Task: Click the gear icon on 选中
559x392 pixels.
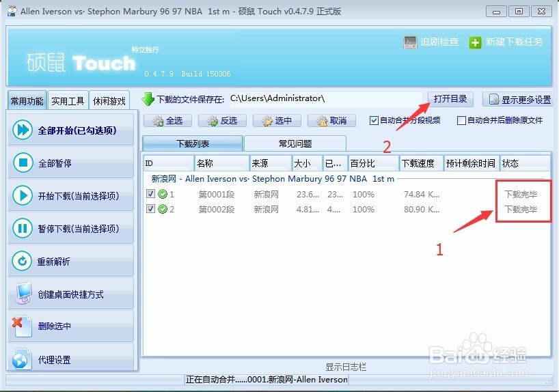Action: 267,121
